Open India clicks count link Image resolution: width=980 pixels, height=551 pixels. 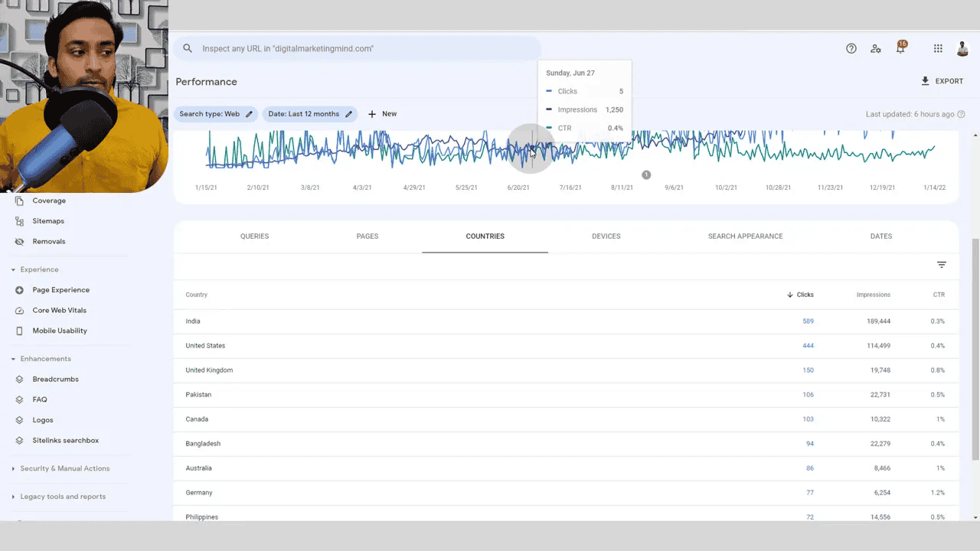pos(808,321)
